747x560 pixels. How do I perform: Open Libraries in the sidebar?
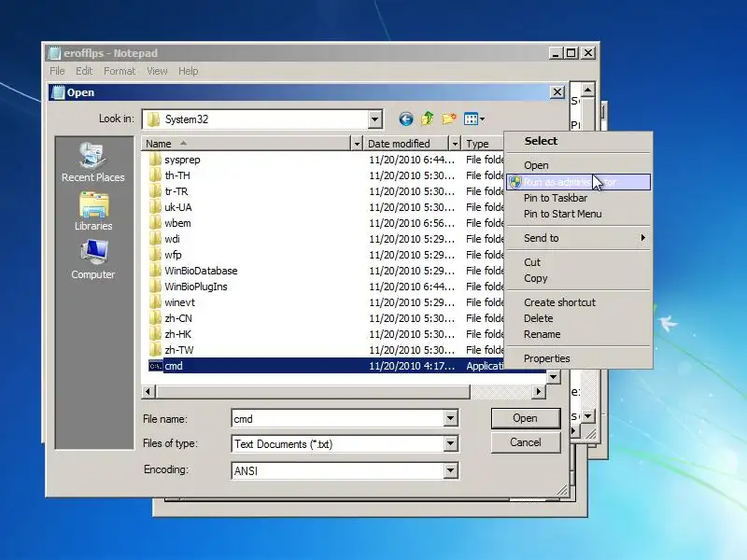[93, 212]
